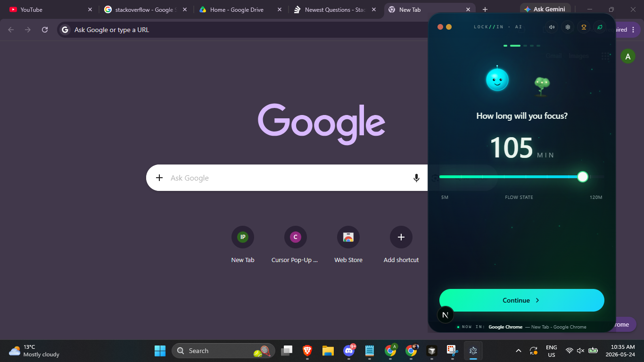Close the Newest Questions tab
The height and width of the screenshot is (362, 644).
point(374,9)
